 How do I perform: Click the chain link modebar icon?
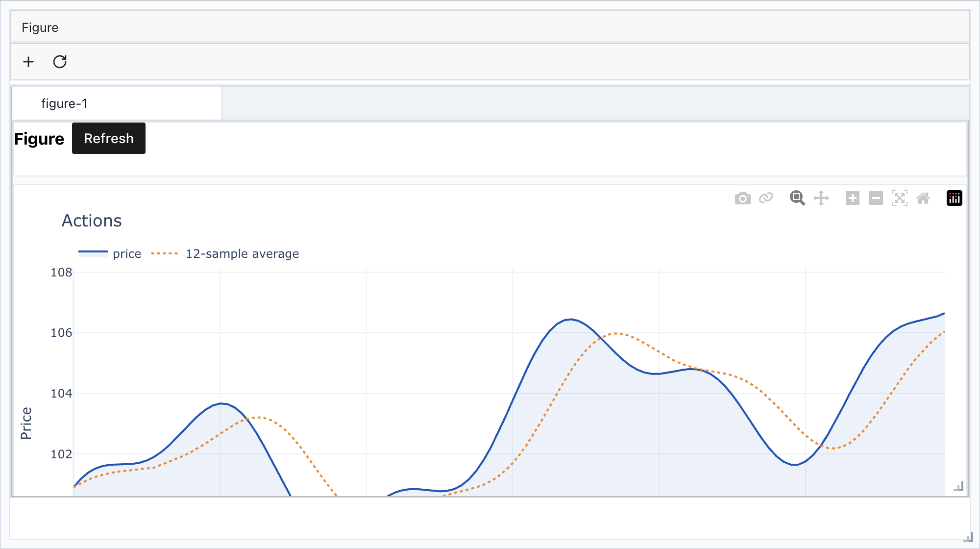766,198
